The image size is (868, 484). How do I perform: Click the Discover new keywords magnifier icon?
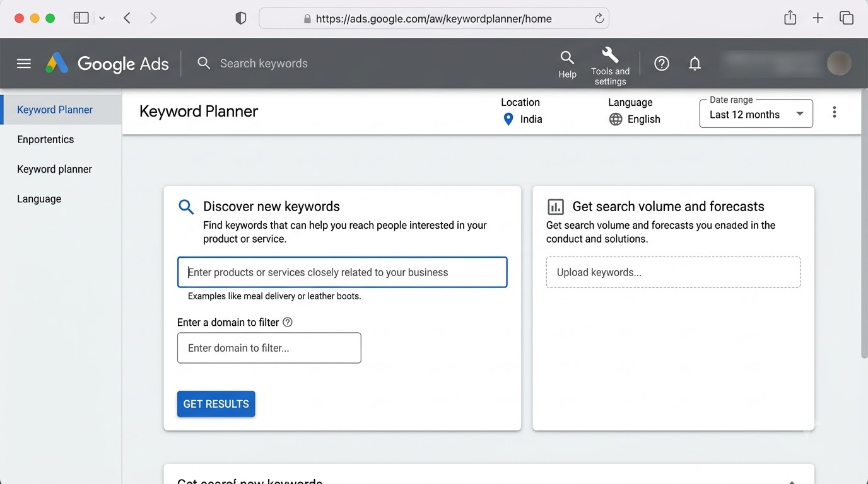coord(186,207)
